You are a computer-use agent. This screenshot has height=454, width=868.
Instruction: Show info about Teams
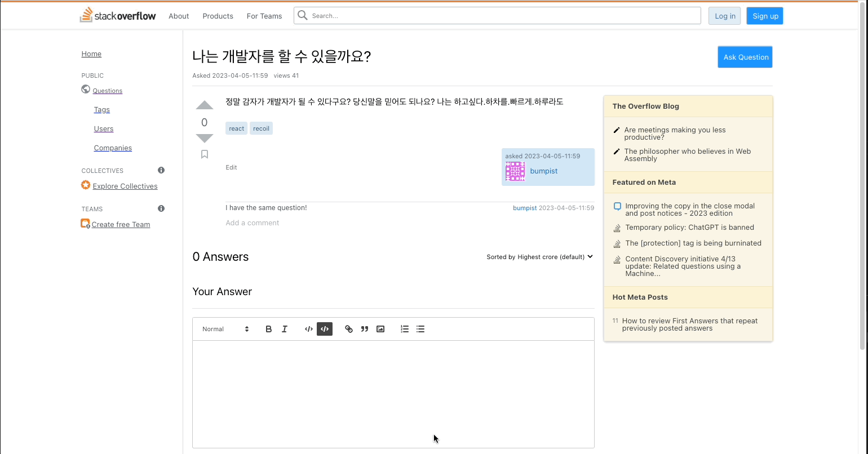(x=161, y=208)
